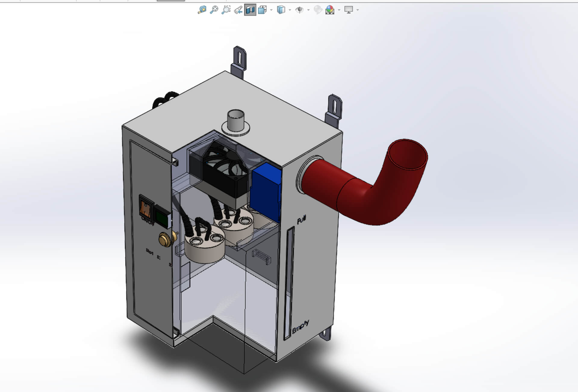Click the Edit Appearance sphere icon
578x392 pixels.
coord(318,10)
